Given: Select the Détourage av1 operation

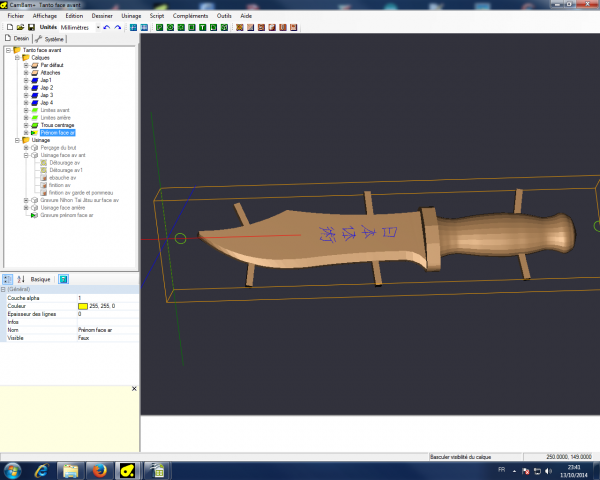Looking at the screenshot, I should pos(66,170).
